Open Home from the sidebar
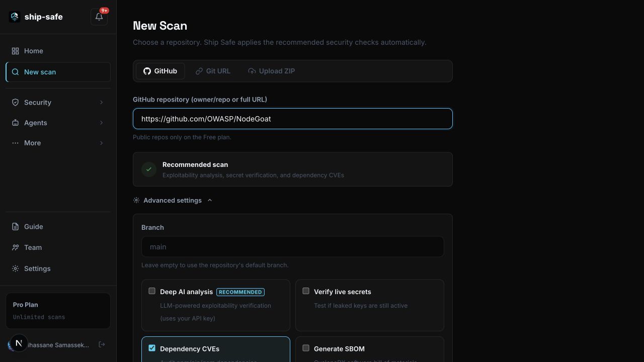This screenshot has height=362, width=644. tap(58, 51)
